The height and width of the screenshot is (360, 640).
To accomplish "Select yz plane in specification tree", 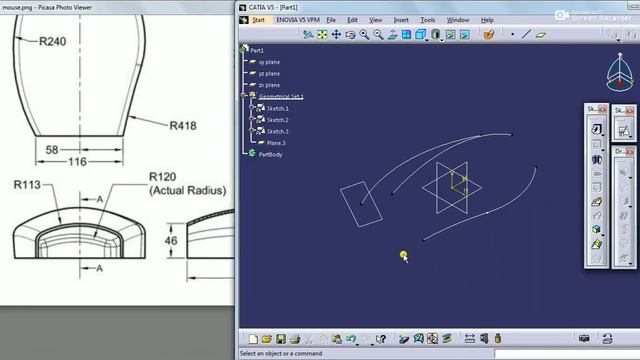I will [269, 73].
